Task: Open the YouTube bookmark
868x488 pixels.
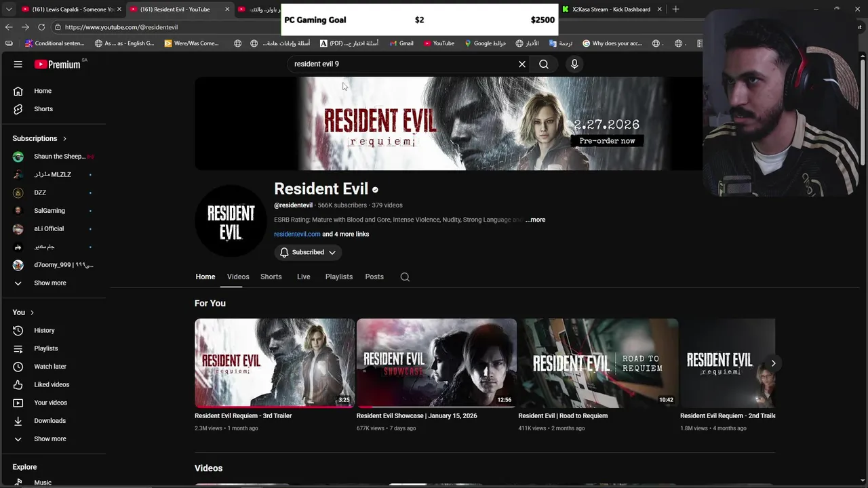Action: coord(439,43)
